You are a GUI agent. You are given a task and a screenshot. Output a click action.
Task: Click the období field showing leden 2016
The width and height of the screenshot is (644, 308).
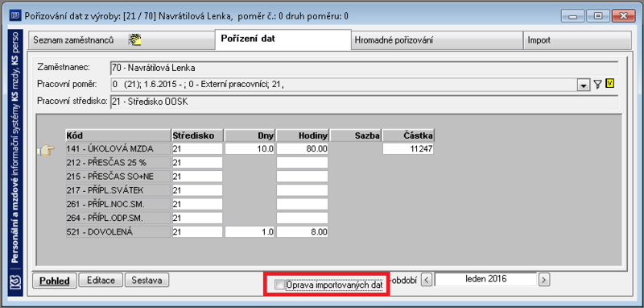tap(486, 279)
